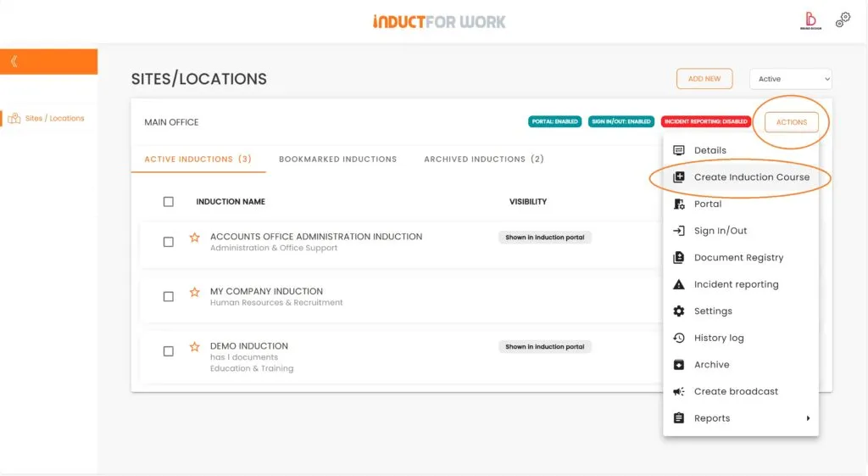This screenshot has width=868, height=476.
Task: Click the History log clock icon
Action: pyautogui.click(x=679, y=338)
